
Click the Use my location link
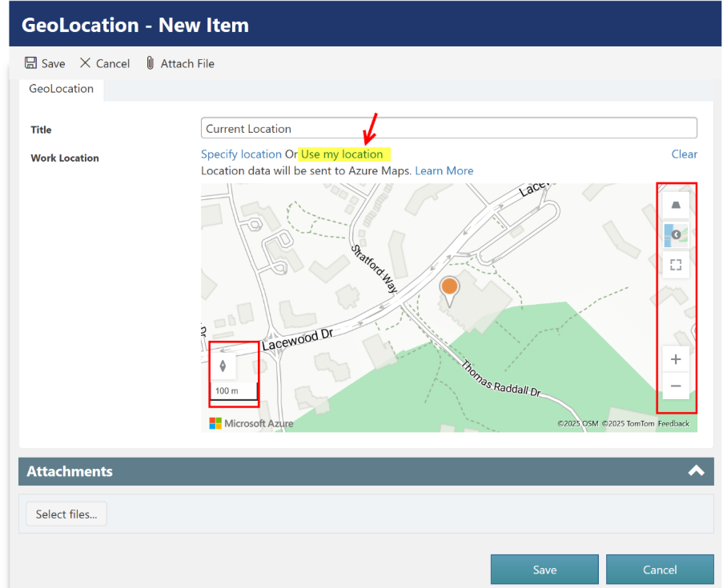(x=342, y=154)
